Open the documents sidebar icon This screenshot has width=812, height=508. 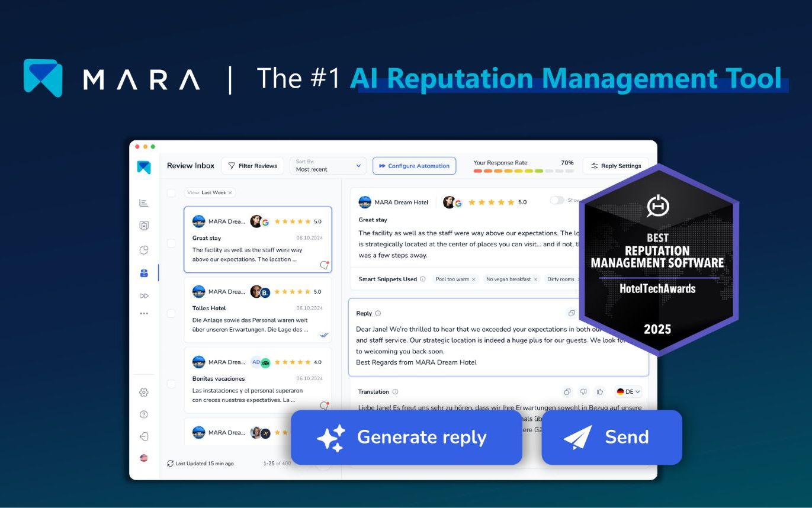pyautogui.click(x=144, y=226)
